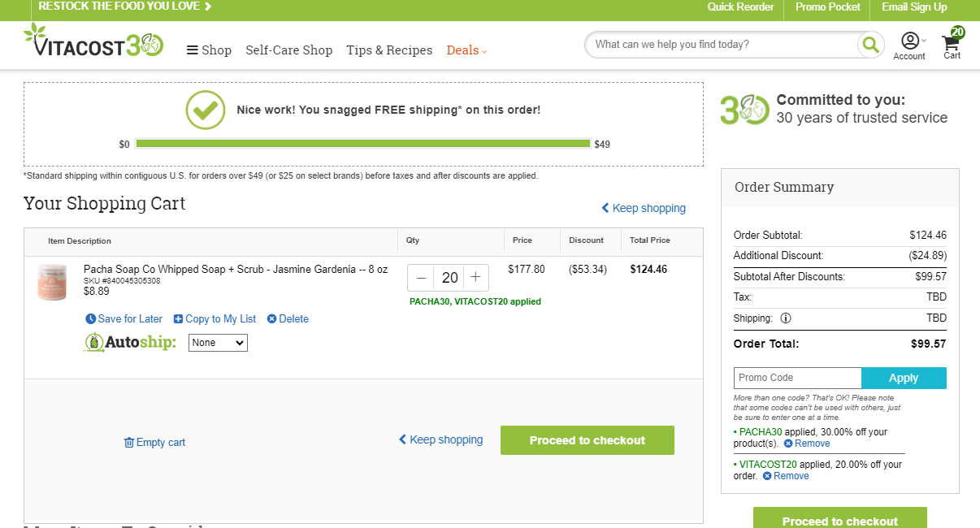
Task: Click the Order Total value $99.57
Action: coord(929,344)
